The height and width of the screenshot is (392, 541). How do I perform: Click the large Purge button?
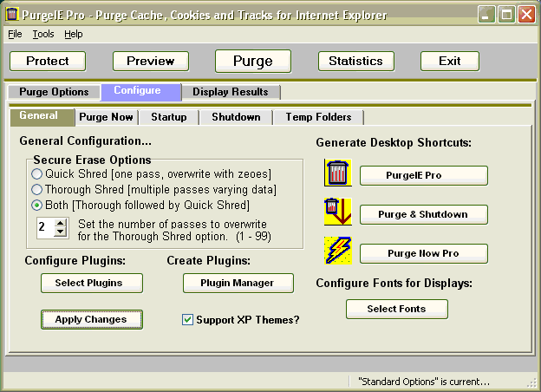coord(253,61)
